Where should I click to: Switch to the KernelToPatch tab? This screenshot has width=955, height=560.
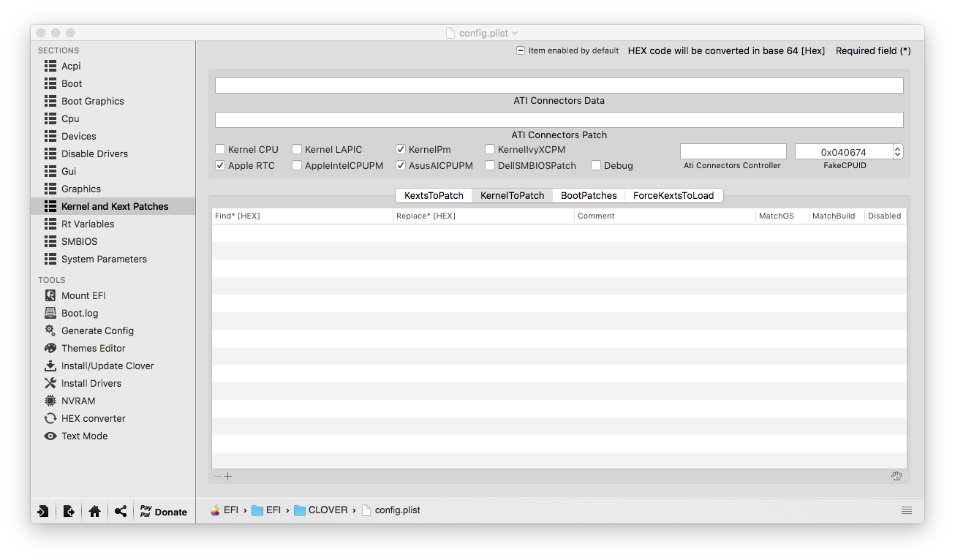[x=512, y=195]
